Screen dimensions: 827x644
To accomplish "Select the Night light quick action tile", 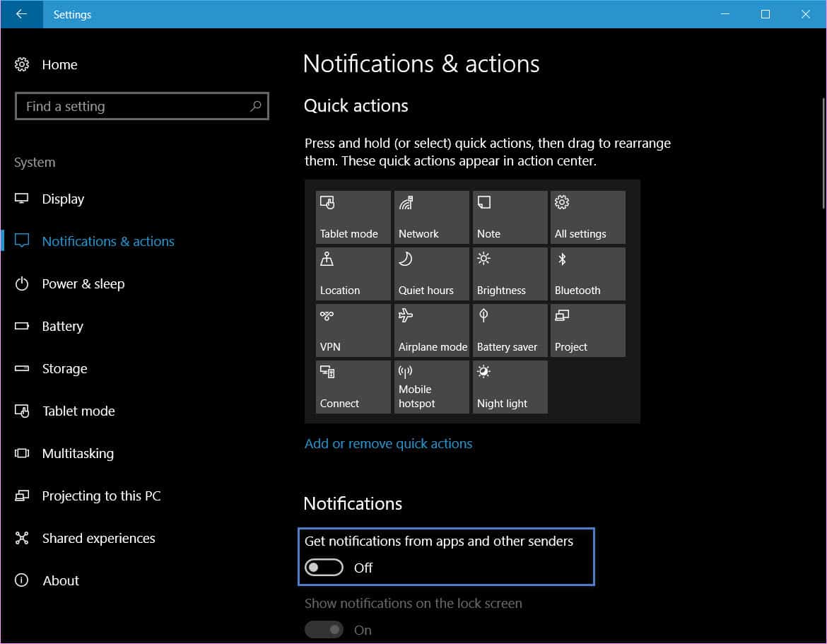I will pos(510,387).
